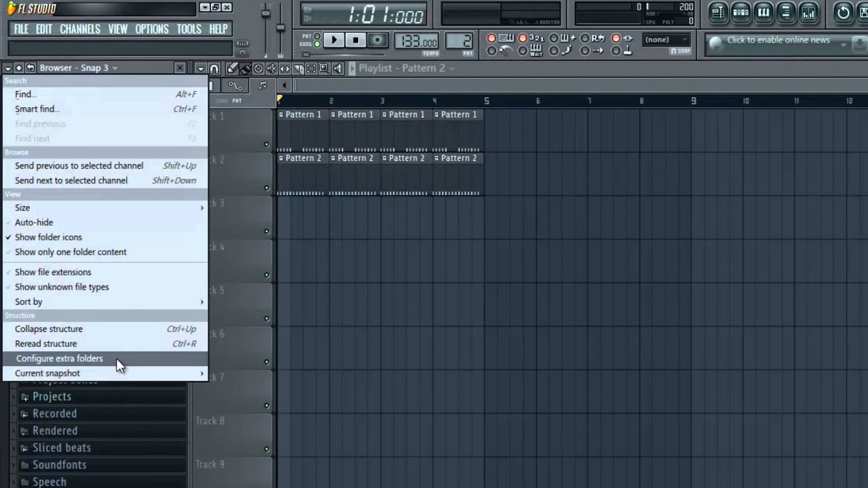The image size is (868, 488).
Task: Click the curve-with-dots icon above the track list
Action: click(x=235, y=85)
